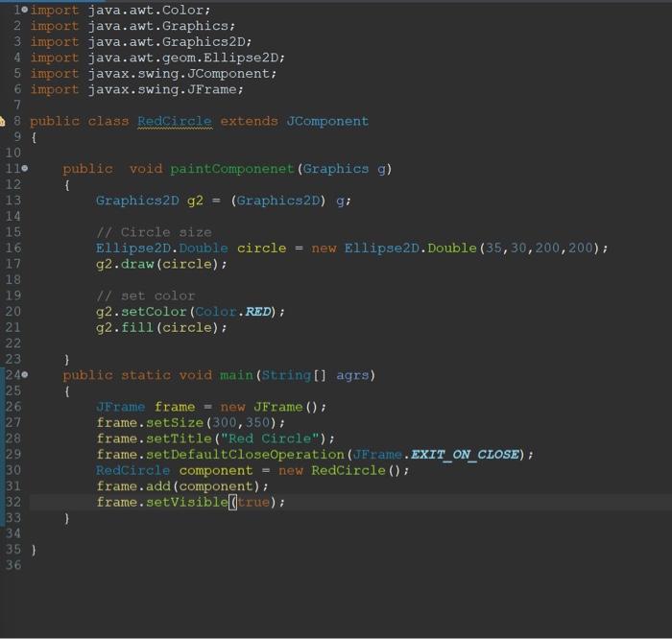Image resolution: width=672 pixels, height=639 pixels.
Task: Click the JComponent superclass name on line 8
Action: point(327,121)
